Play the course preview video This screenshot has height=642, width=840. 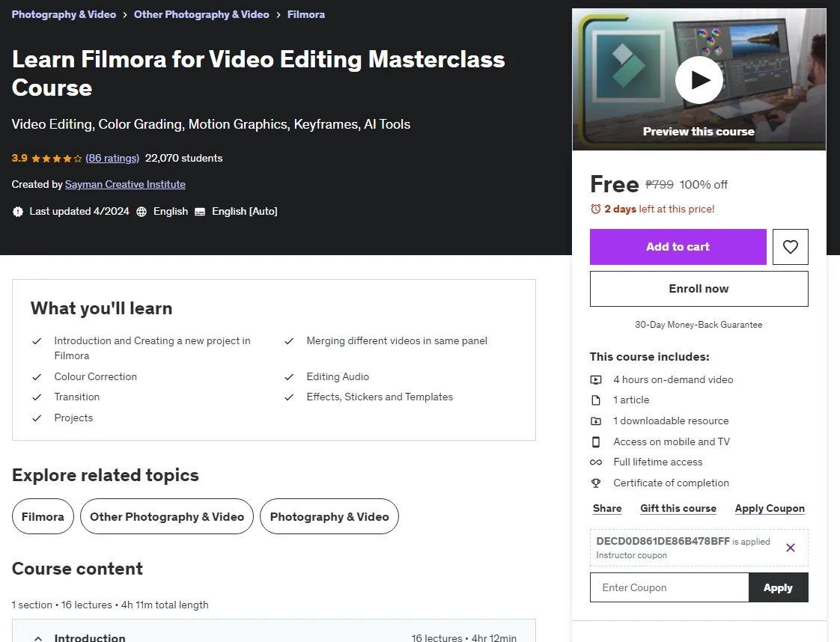pos(699,80)
